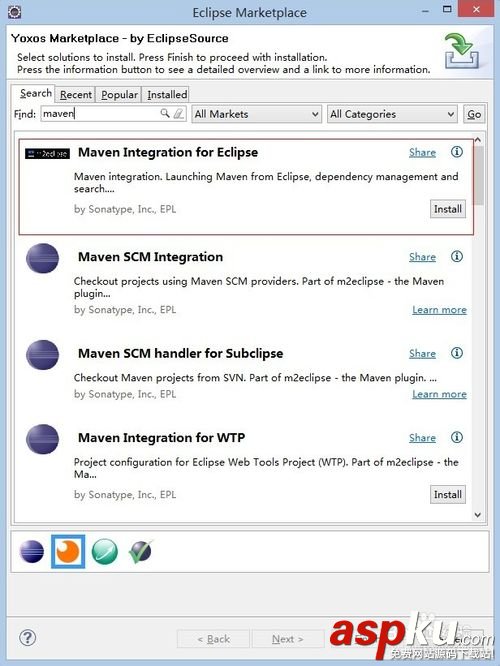The height and width of the screenshot is (666, 500).
Task: Click the Next button
Action: (288, 639)
